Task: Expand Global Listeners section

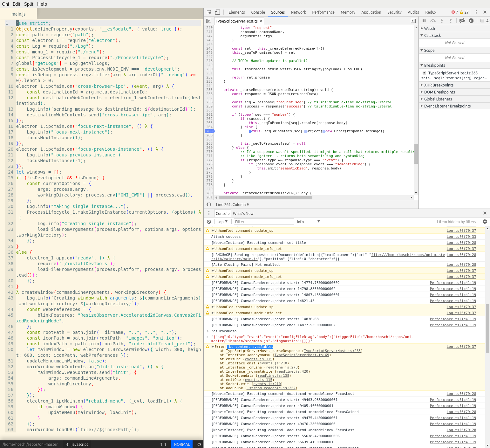Action: [454, 99]
